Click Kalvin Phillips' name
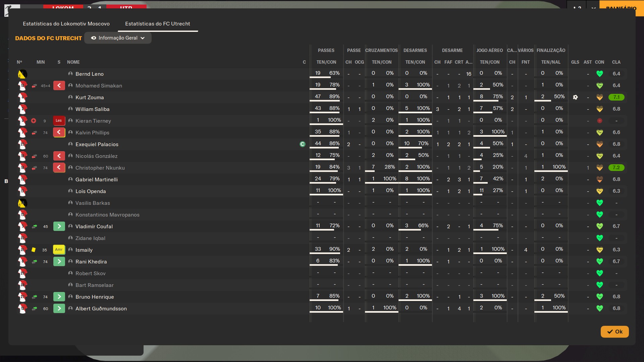 (92, 132)
